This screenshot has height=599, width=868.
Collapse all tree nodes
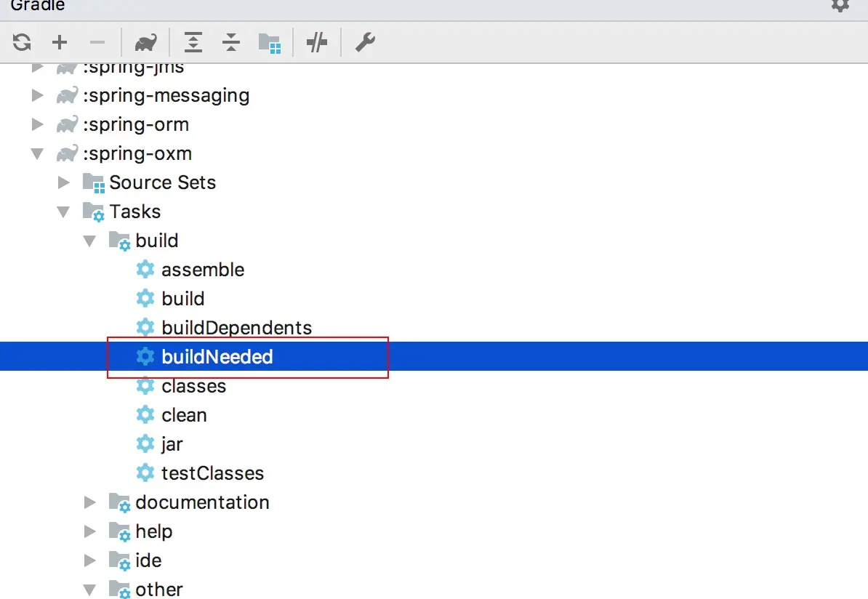click(x=231, y=42)
